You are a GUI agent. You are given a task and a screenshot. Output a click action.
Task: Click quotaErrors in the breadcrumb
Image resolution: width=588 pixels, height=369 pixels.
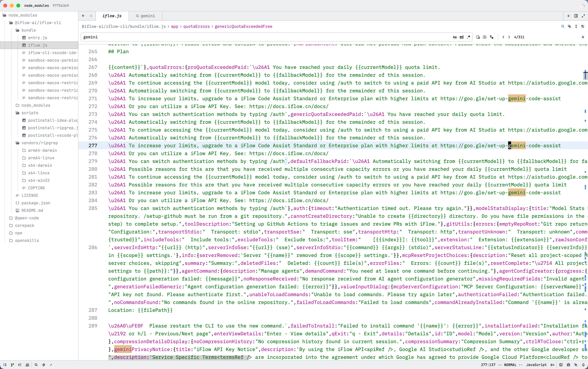(x=196, y=27)
